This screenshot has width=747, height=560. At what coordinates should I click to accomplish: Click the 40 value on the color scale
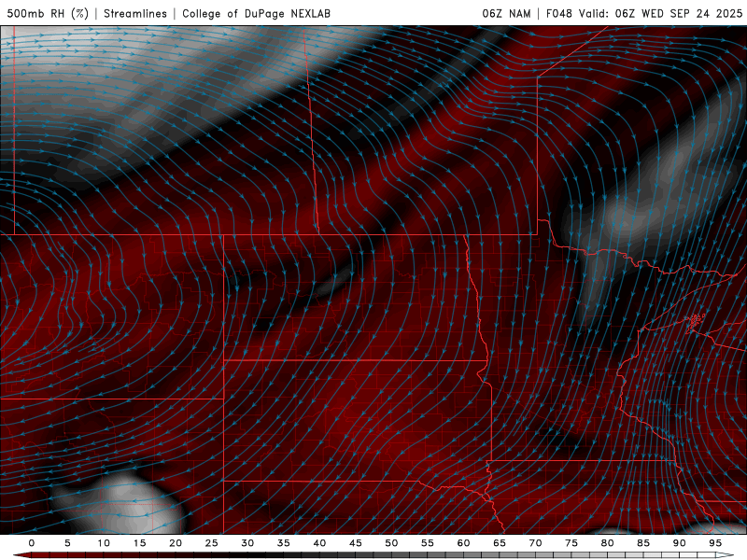(x=319, y=543)
